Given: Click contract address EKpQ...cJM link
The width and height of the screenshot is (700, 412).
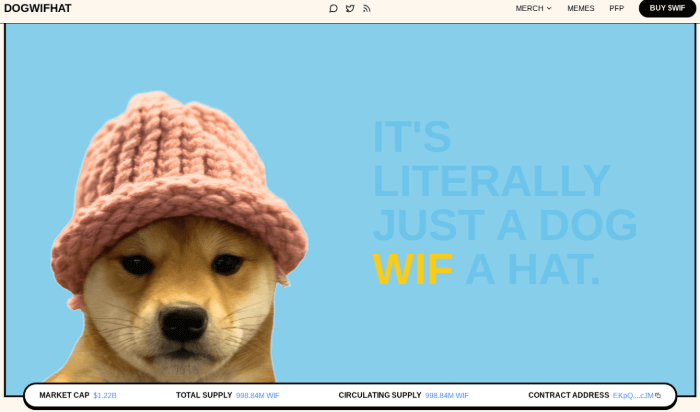Looking at the screenshot, I should click(x=633, y=395).
